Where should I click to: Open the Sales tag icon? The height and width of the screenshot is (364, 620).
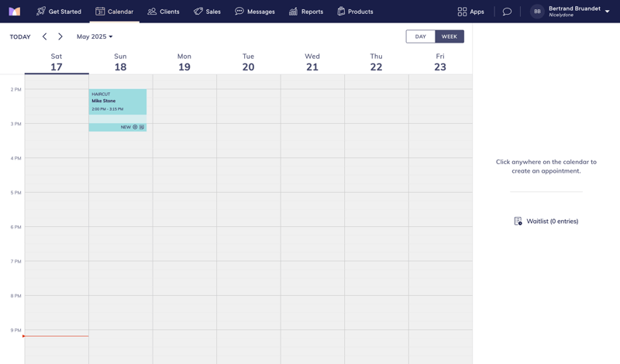(x=198, y=12)
